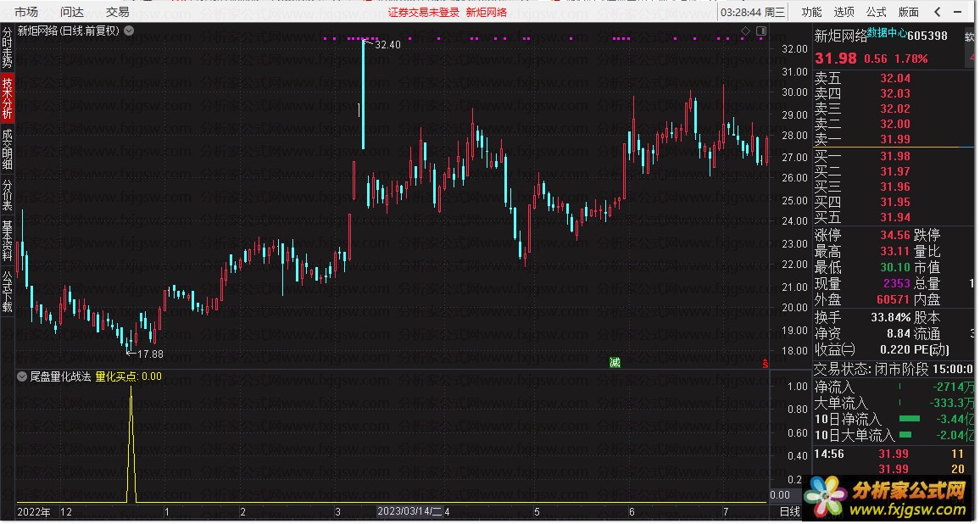Click the 2022年 label on time axis

tap(34, 512)
